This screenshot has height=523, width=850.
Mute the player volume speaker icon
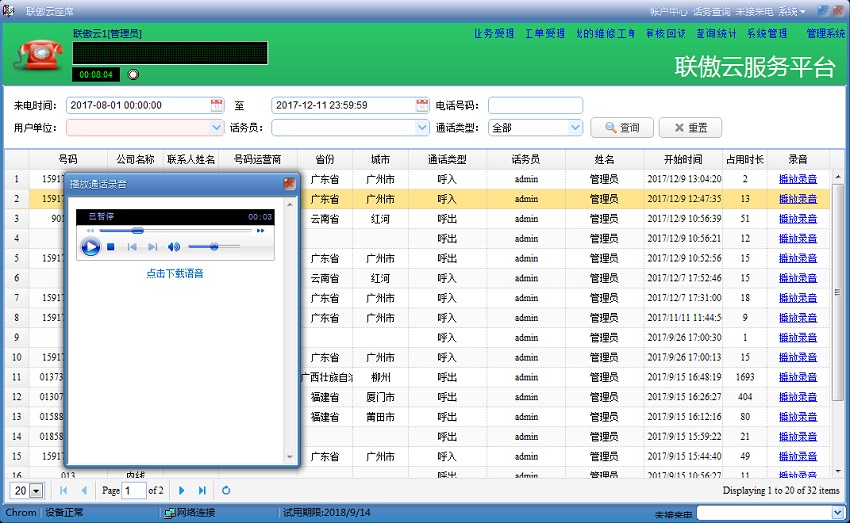point(174,247)
